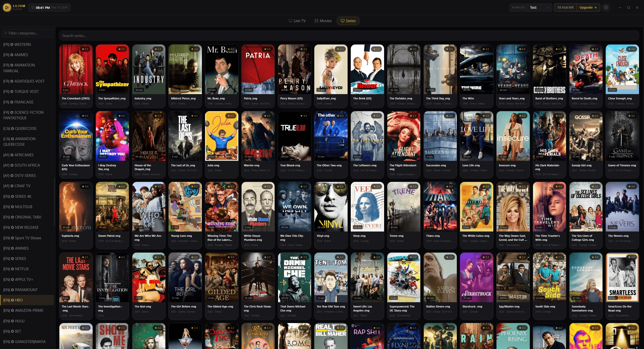Select the Series tab
The width and height of the screenshot is (644, 349).
click(x=348, y=21)
